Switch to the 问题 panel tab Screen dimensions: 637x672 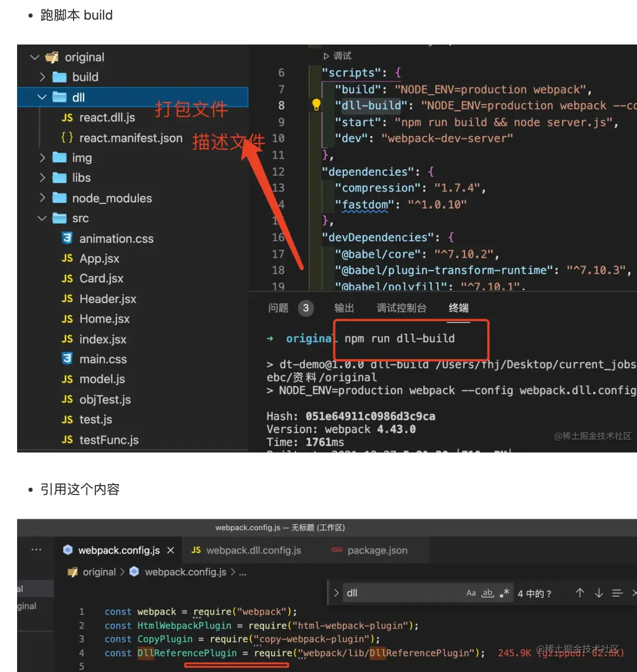tap(278, 308)
